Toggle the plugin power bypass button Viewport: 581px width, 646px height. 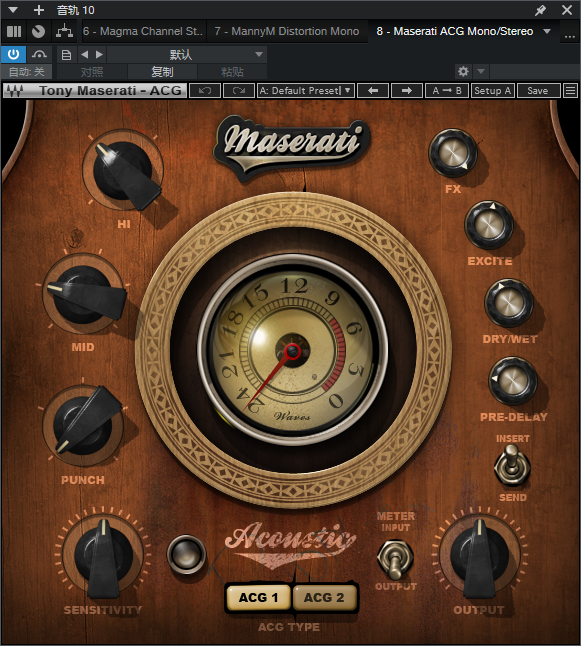click(13, 54)
